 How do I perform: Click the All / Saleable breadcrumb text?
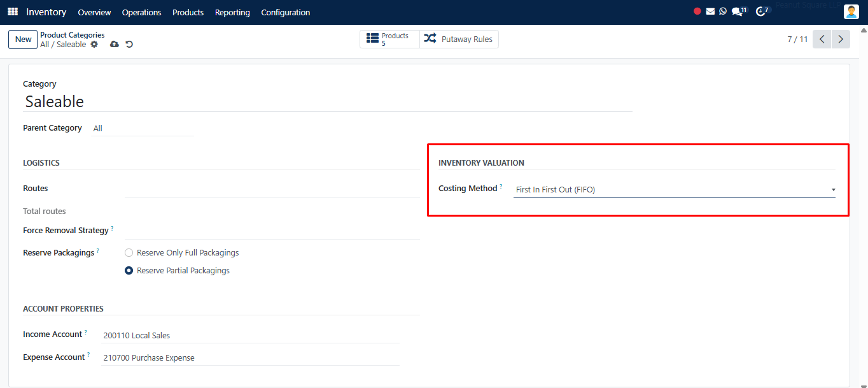pyautogui.click(x=63, y=45)
